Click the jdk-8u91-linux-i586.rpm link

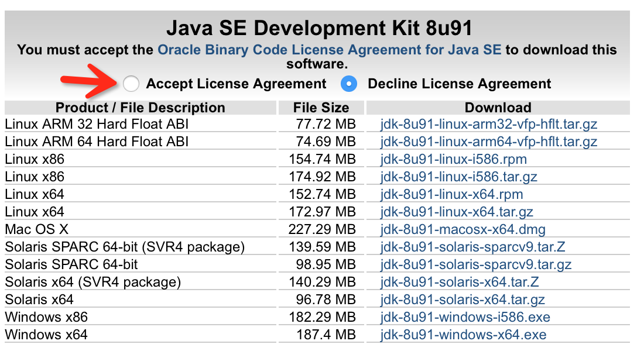tap(454, 160)
